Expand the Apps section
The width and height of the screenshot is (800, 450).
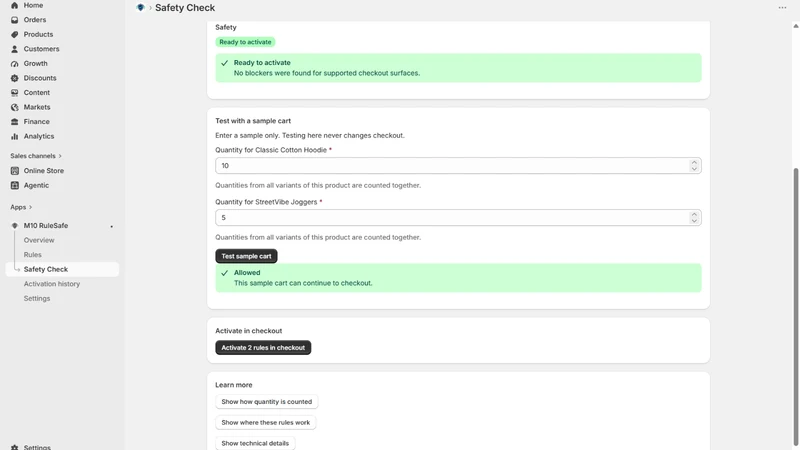tap(21, 207)
